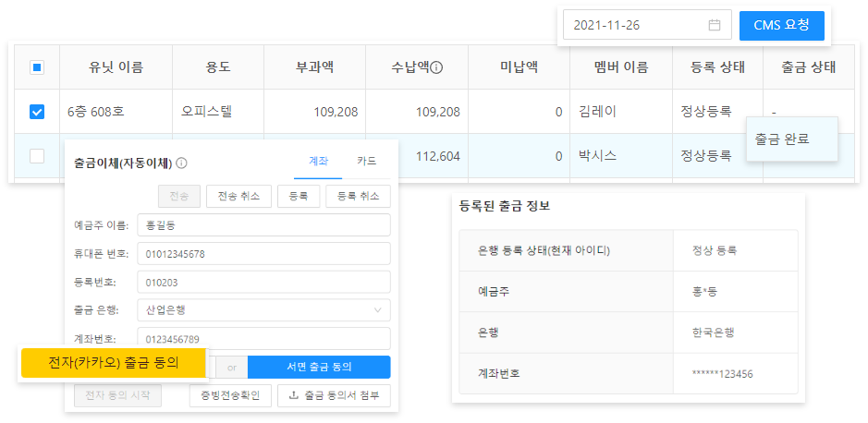Uncheck the 6층 608호 row checkbox
This screenshot has height=423, width=868.
[37, 112]
